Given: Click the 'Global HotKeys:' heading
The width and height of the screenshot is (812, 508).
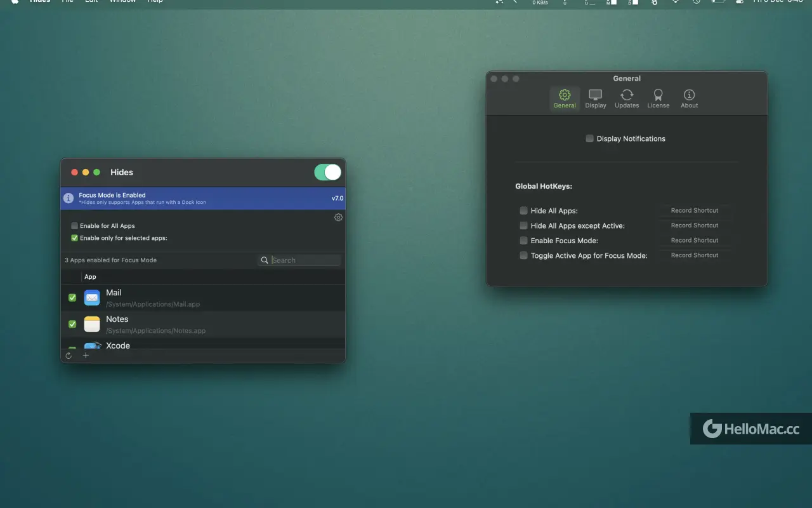Looking at the screenshot, I should [544, 187].
